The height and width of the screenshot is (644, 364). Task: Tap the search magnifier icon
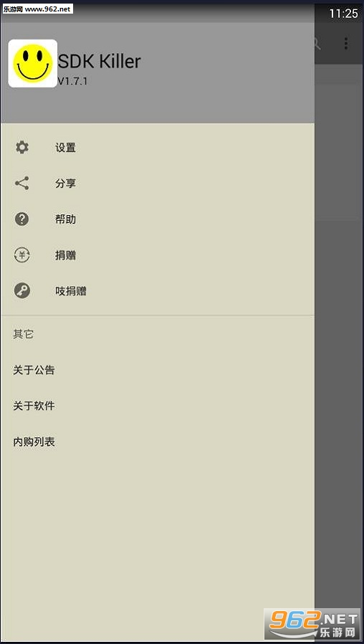click(317, 44)
